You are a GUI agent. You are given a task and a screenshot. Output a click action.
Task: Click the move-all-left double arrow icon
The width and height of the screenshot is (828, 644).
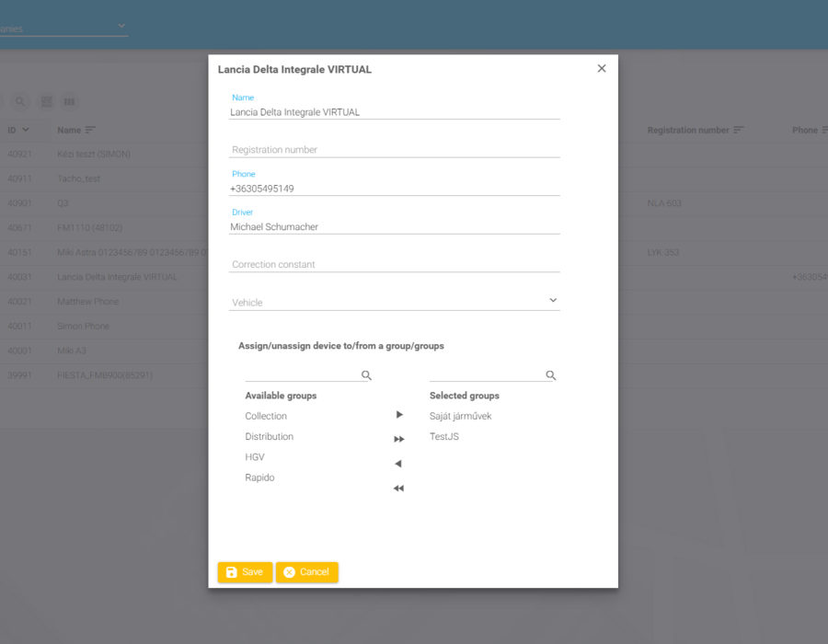(398, 489)
